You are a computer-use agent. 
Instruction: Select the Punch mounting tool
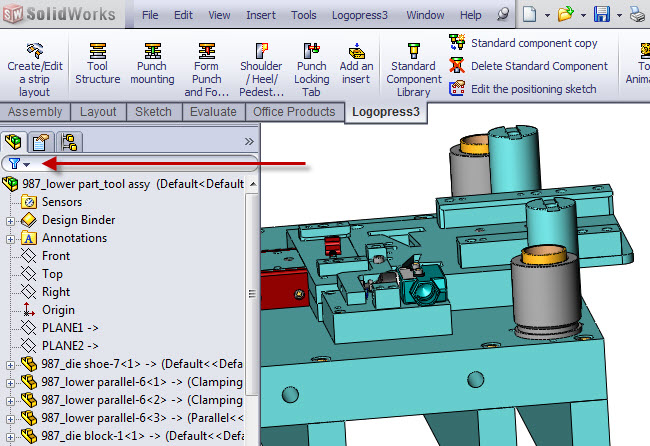point(152,63)
